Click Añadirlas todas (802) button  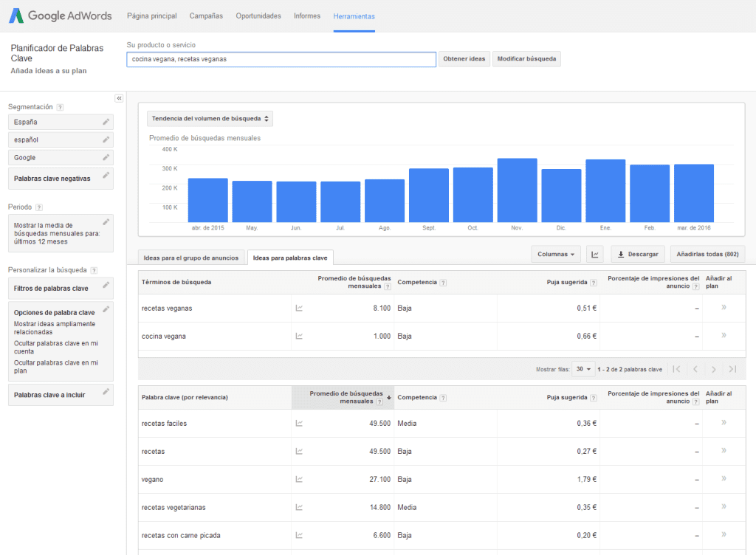point(707,254)
